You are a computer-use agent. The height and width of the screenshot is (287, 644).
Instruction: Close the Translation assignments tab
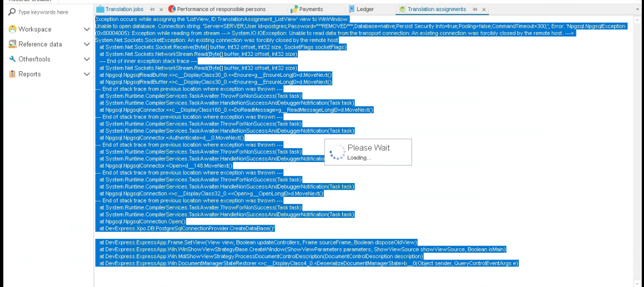[484, 9]
